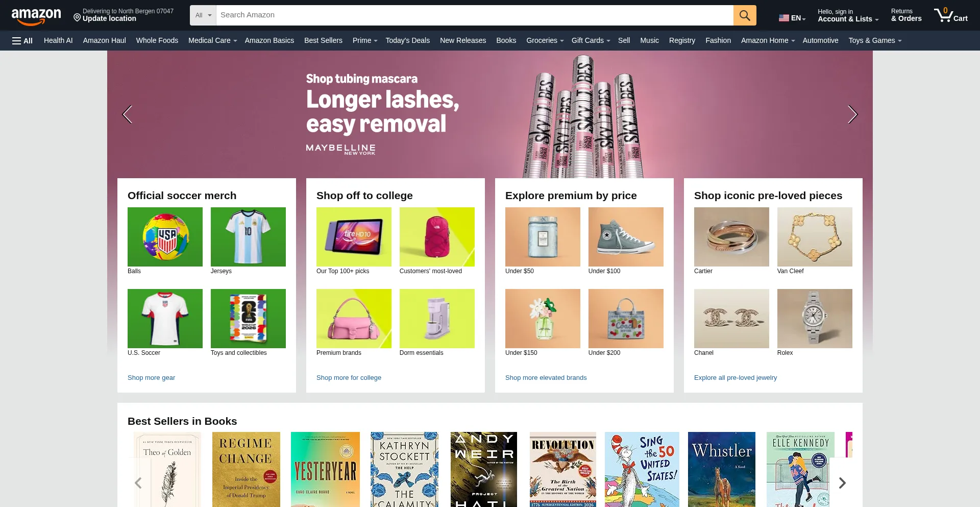
Task: Open the Rolex watch thumbnail
Action: (815, 319)
